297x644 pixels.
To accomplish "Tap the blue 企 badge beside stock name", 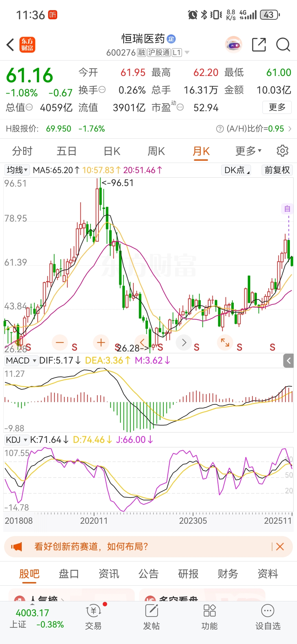I will [x=171, y=39].
